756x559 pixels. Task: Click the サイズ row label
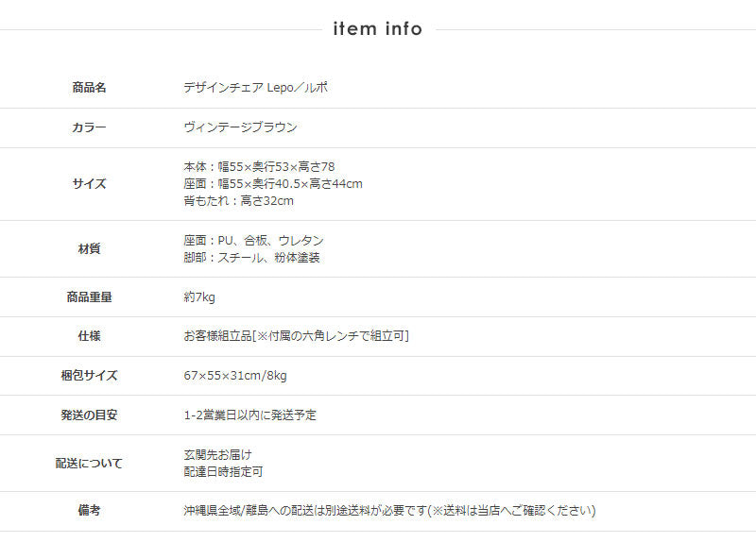[x=89, y=184]
